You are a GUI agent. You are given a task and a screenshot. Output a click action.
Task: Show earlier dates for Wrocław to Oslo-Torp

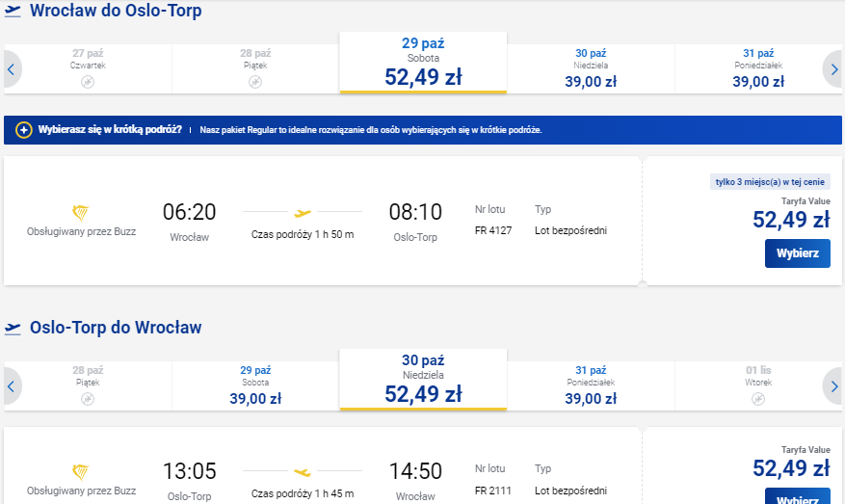click(x=12, y=69)
